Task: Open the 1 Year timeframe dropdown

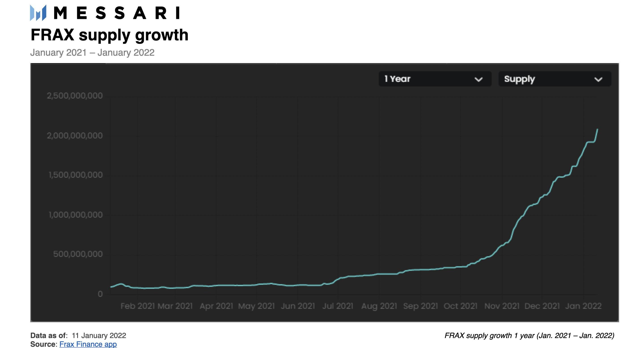Action: tap(435, 79)
